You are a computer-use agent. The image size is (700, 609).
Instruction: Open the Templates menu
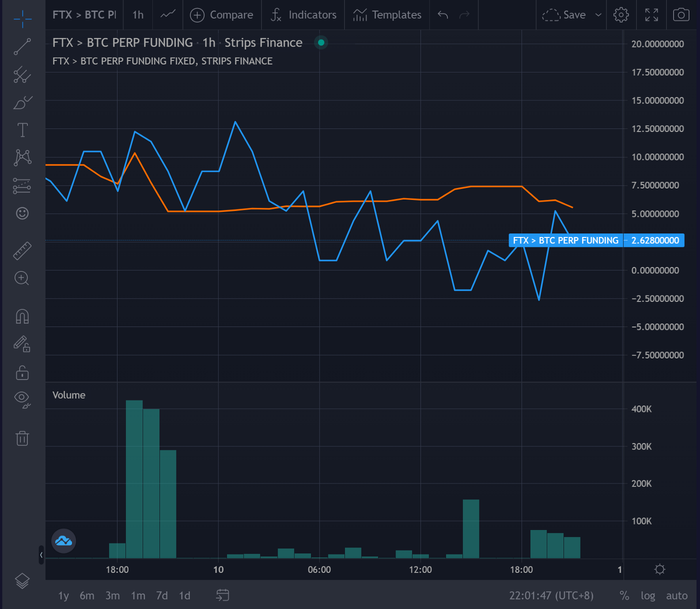(x=387, y=15)
